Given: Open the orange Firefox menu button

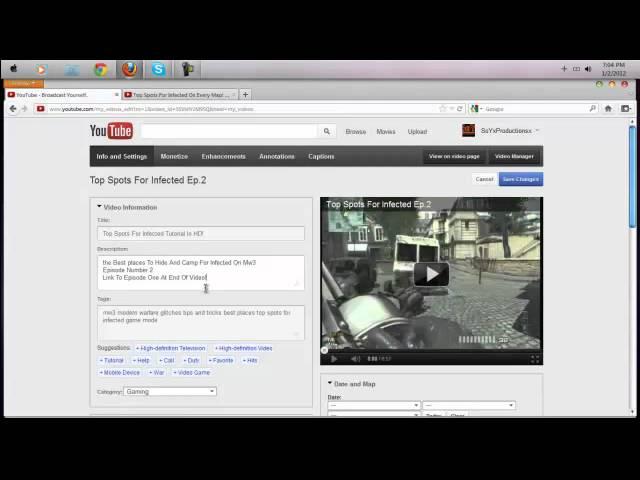Looking at the screenshot, I should tap(23, 84).
